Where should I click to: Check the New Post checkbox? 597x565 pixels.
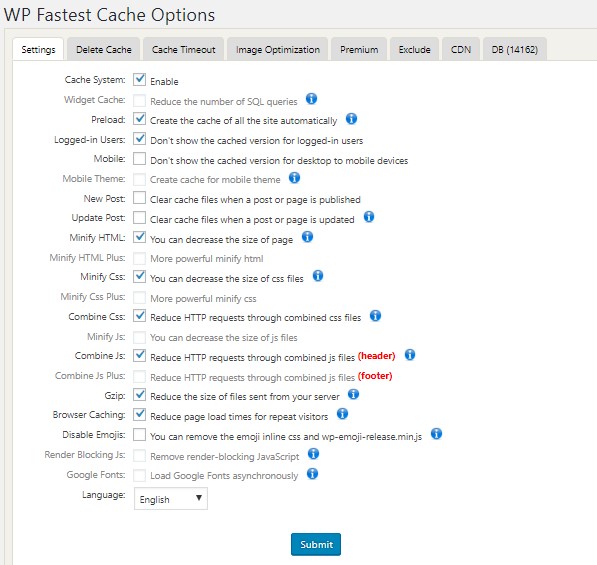[139, 198]
